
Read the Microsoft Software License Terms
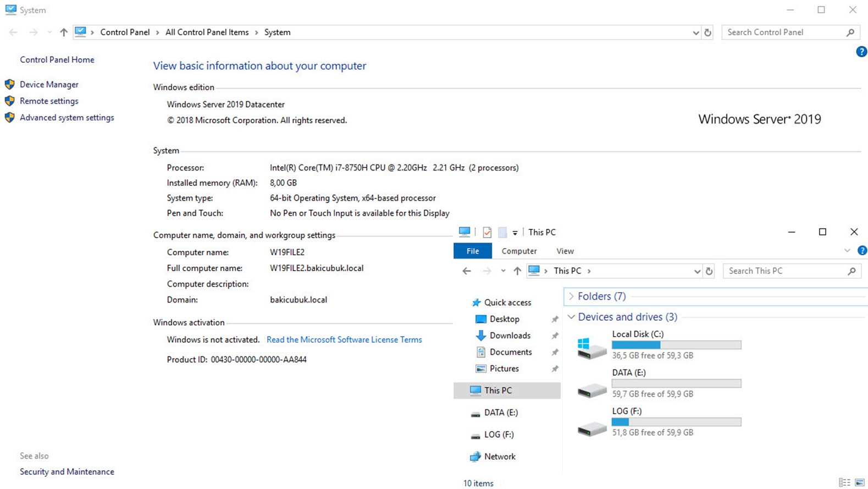pos(344,339)
